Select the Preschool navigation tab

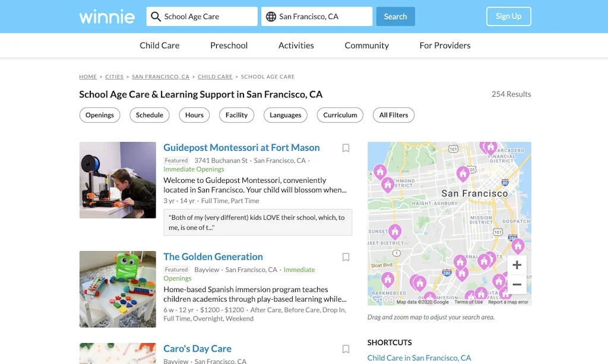[229, 45]
